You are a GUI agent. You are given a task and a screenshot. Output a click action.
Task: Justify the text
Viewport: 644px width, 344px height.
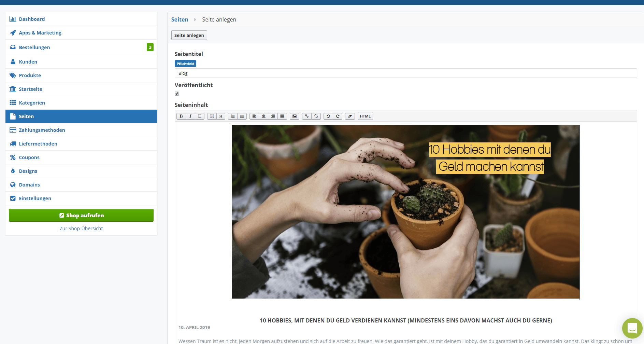click(282, 116)
